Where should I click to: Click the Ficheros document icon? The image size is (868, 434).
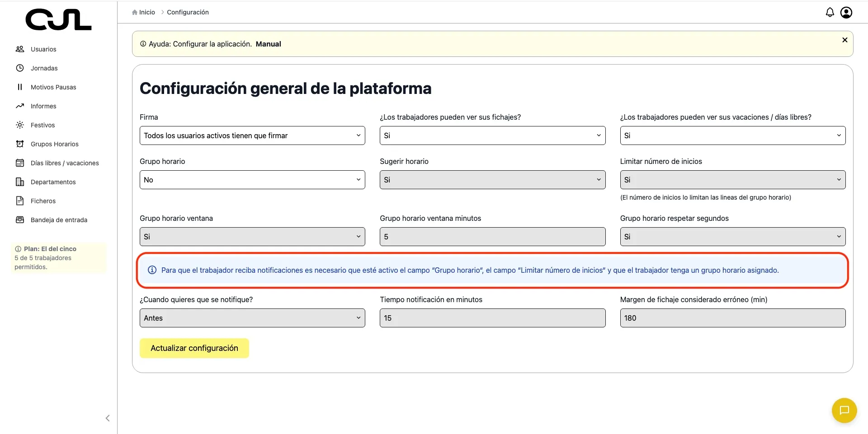point(20,201)
